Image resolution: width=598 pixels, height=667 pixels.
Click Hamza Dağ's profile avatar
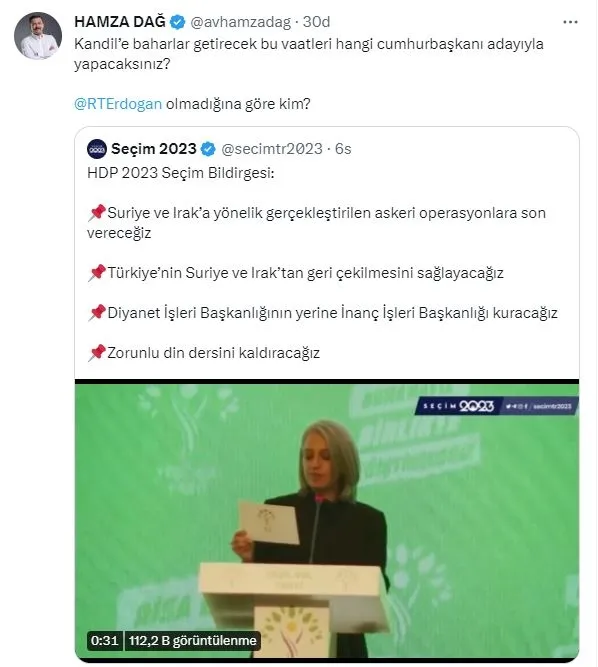pyautogui.click(x=38, y=36)
